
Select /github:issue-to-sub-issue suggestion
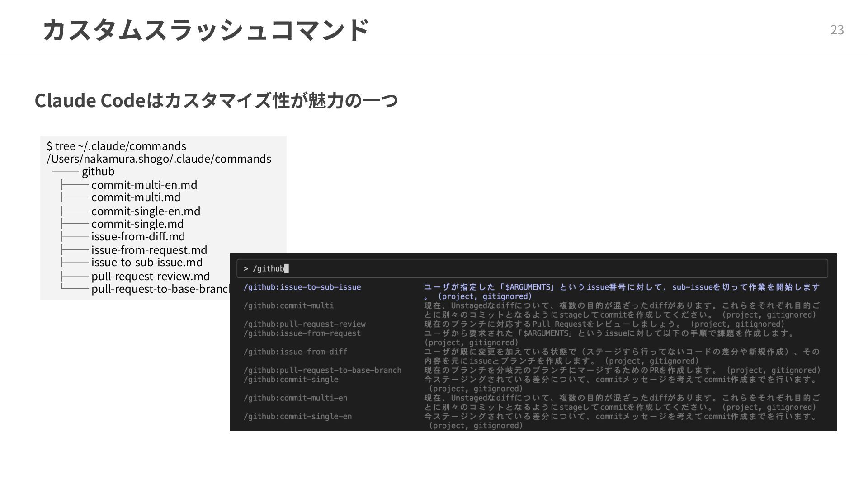(302, 287)
